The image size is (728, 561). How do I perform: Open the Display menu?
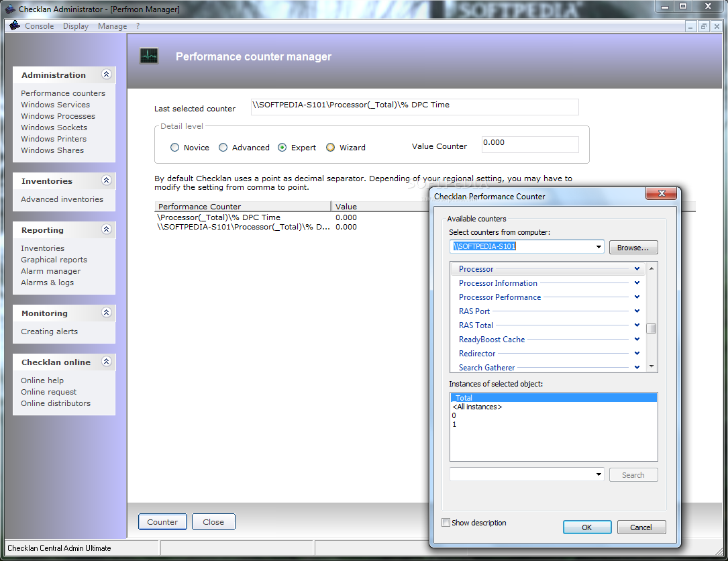click(x=76, y=26)
